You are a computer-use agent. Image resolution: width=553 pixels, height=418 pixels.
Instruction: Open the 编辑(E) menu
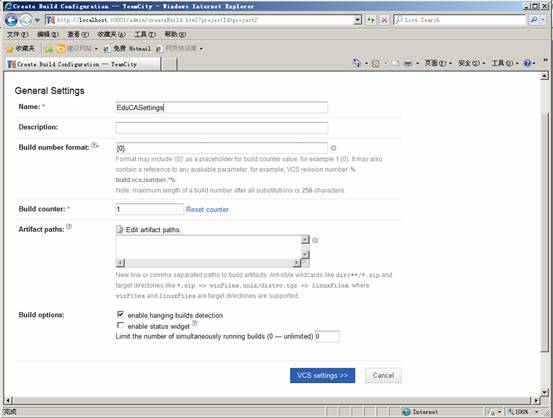[x=48, y=34]
